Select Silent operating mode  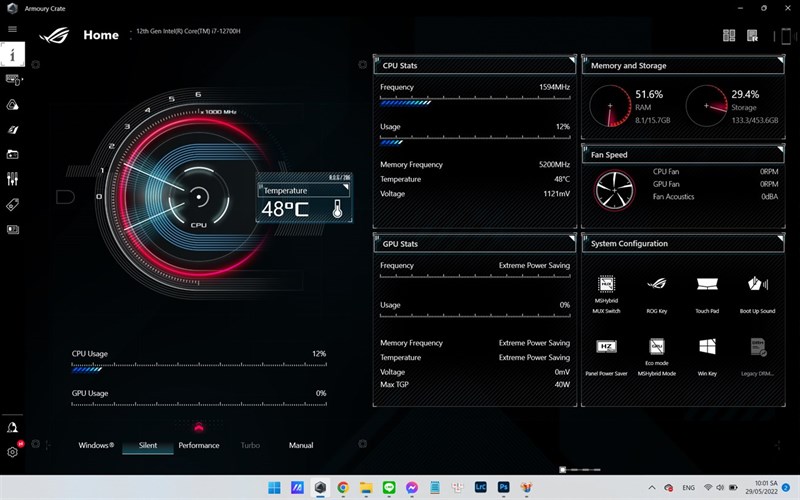tap(148, 445)
